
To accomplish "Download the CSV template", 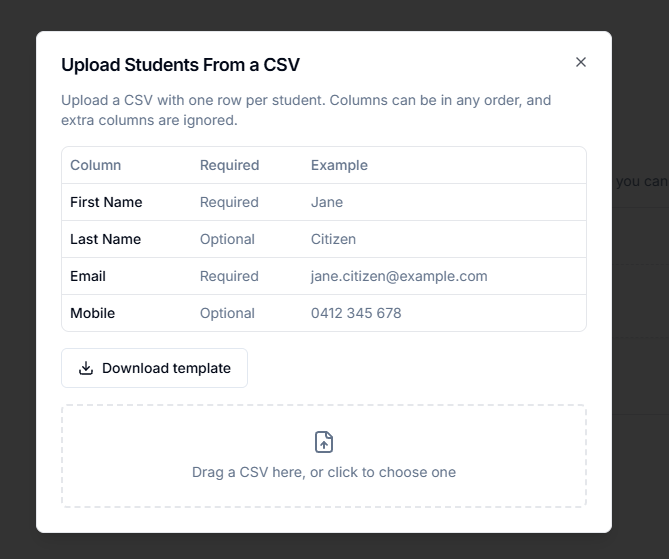I will (x=154, y=368).
